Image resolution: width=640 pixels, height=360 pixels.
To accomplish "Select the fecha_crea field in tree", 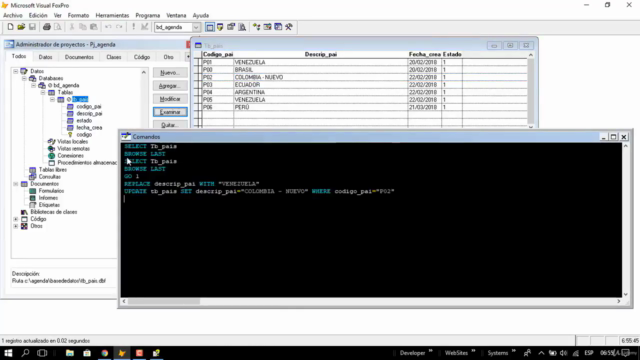I will (89, 127).
